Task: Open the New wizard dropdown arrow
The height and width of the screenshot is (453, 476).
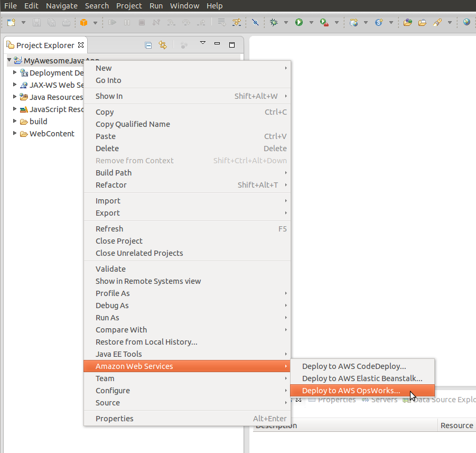Action: (23, 23)
